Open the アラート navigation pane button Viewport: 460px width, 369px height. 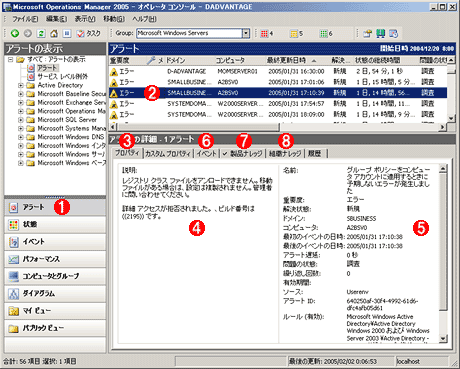click(x=55, y=207)
